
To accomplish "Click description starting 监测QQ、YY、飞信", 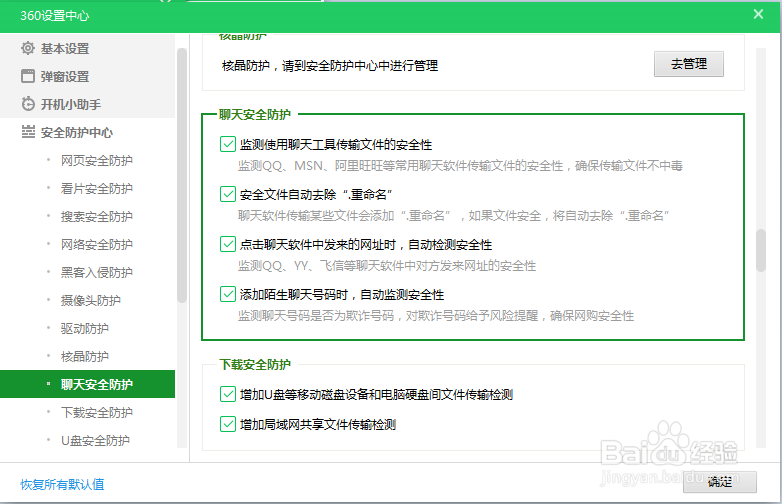I will pos(387,265).
